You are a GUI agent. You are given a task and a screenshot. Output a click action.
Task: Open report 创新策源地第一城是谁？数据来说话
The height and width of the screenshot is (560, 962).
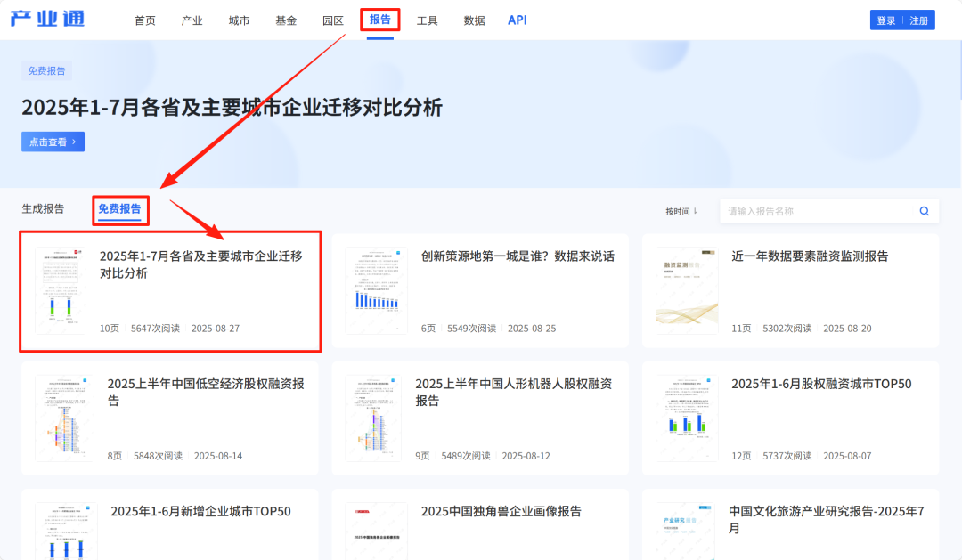pos(518,256)
